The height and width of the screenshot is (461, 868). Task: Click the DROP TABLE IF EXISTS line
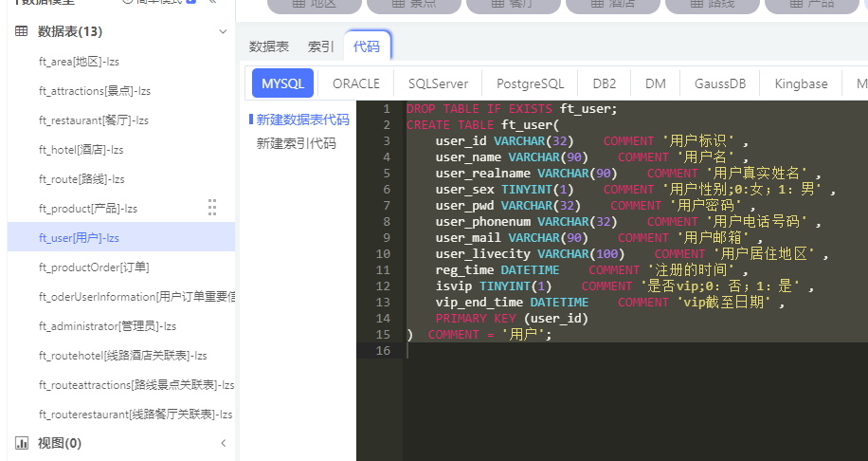[512, 108]
